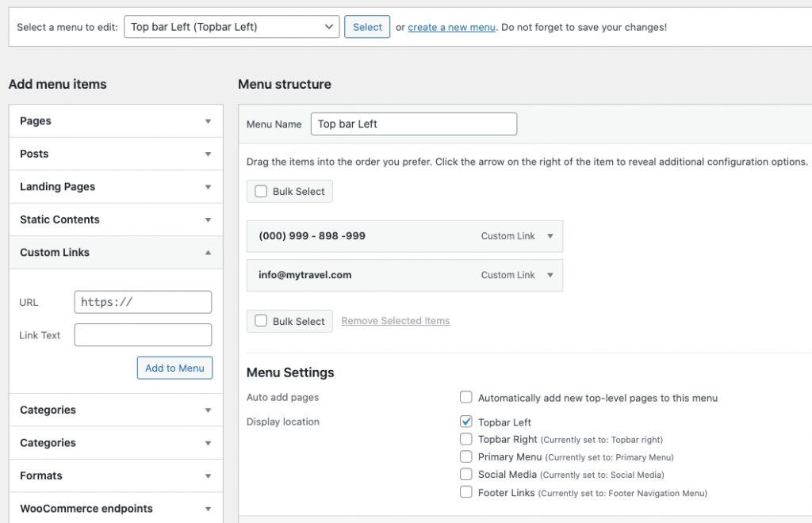812x523 pixels.
Task: Check the Primary Menu display location
Action: tap(466, 456)
